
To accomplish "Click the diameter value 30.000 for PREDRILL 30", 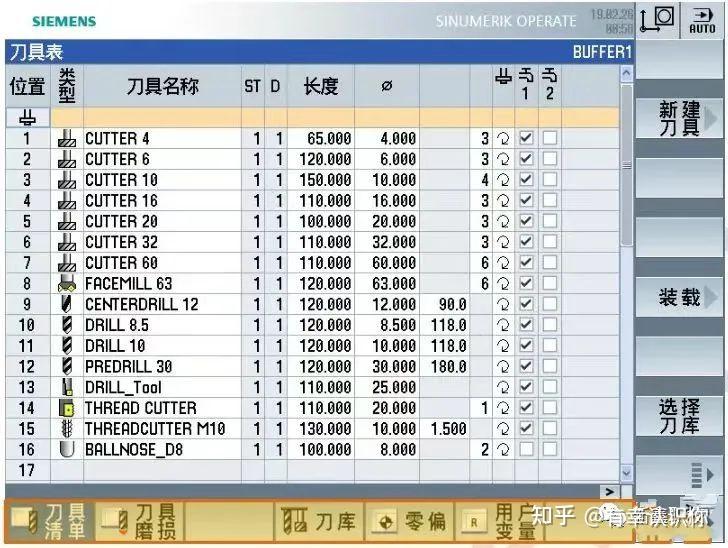I will (394, 367).
